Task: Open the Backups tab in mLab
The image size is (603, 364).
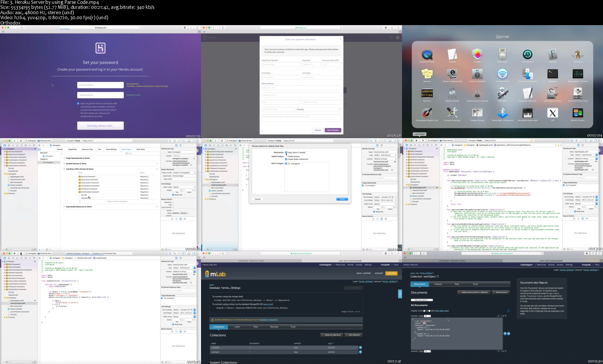Action: [x=274, y=327]
